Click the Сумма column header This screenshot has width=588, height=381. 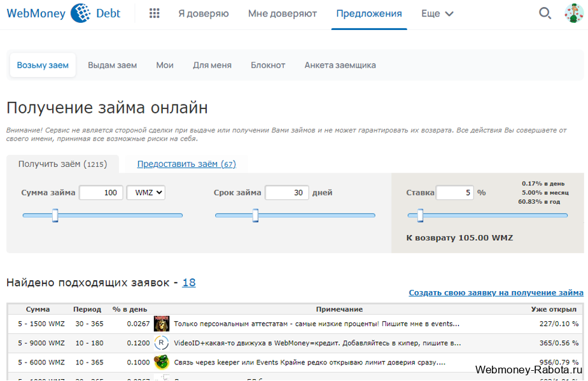pos(38,309)
